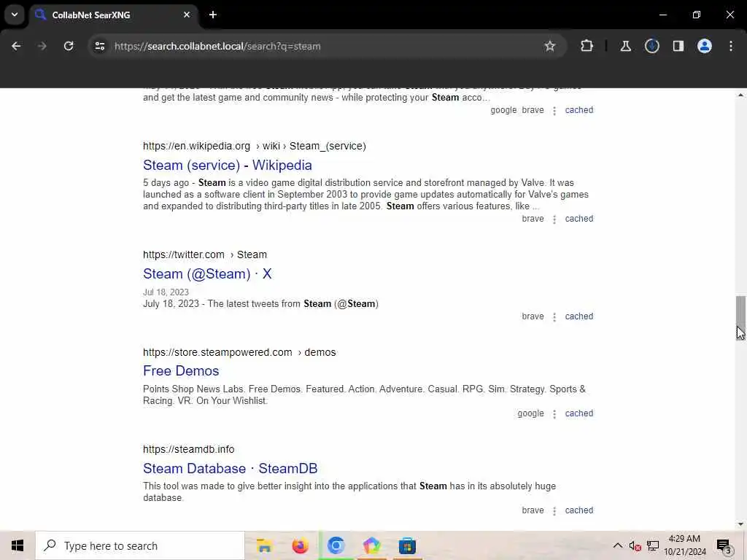The height and width of the screenshot is (560, 747).
Task: Open cached link for Wikipedia result
Action: tap(578, 219)
